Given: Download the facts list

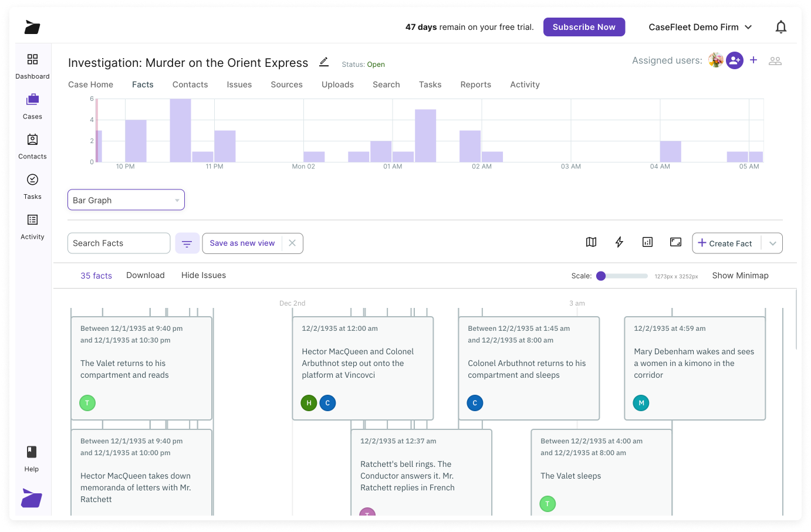Looking at the screenshot, I should [145, 275].
